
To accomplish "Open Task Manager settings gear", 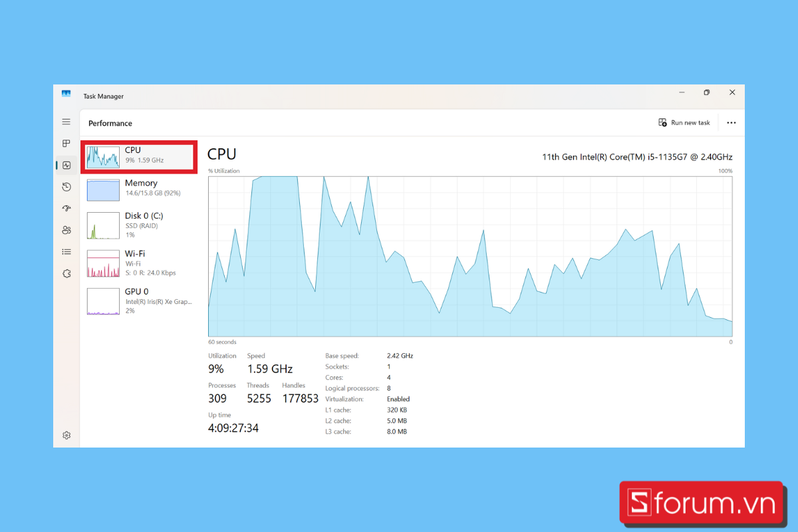I will (66, 436).
